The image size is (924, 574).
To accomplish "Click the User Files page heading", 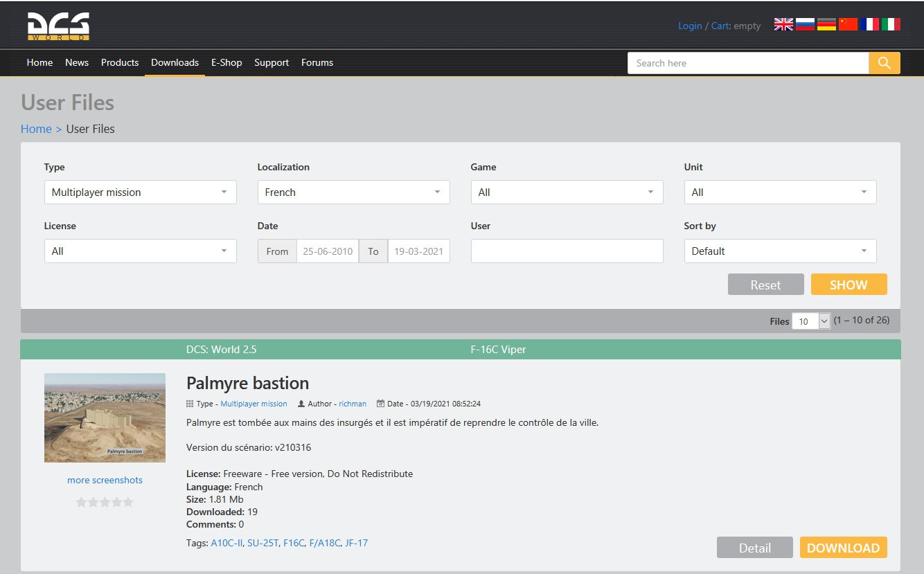I will coord(67,102).
